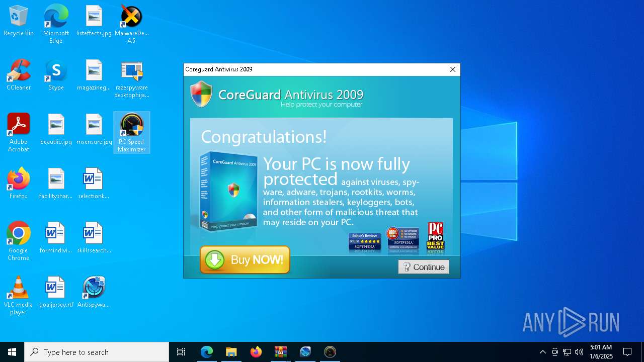
Task: Show hidden system tray icons
Action: point(542,352)
